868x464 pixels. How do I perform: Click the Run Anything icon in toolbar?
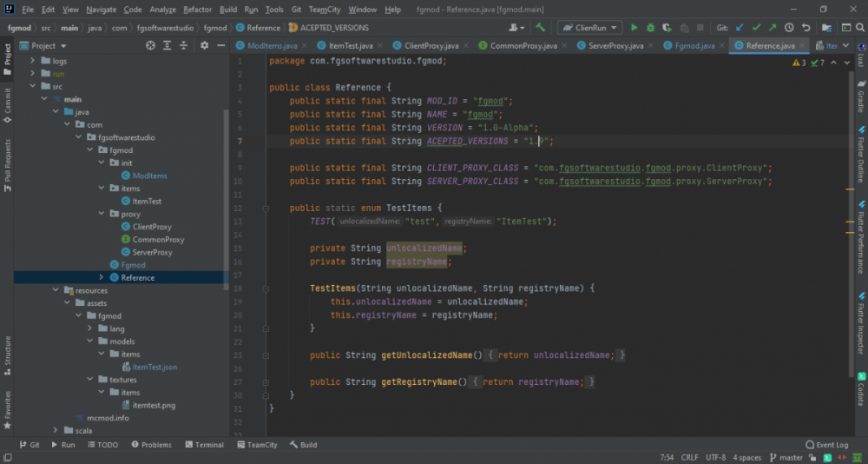[x=845, y=28]
